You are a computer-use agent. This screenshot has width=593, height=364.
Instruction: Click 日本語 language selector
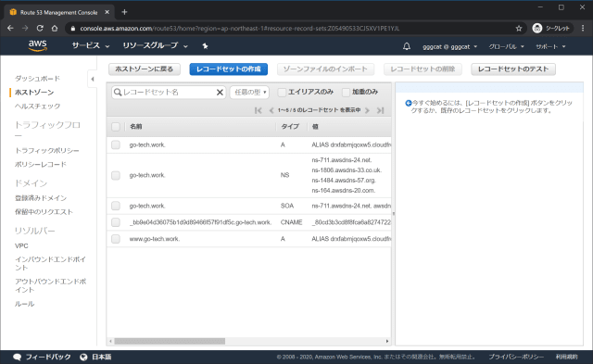coord(101,358)
